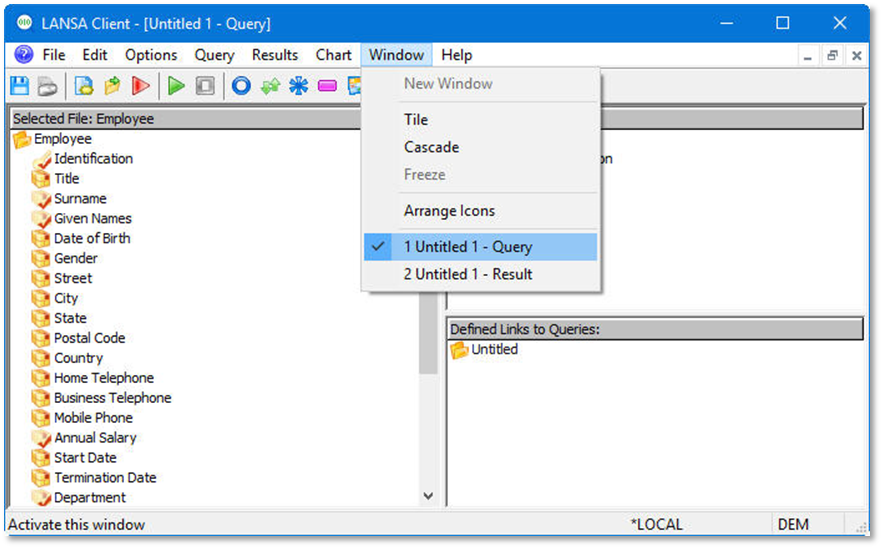This screenshot has height=548, width=882.
Task: Click the red play triangle toolbar icon
Action: (x=141, y=86)
